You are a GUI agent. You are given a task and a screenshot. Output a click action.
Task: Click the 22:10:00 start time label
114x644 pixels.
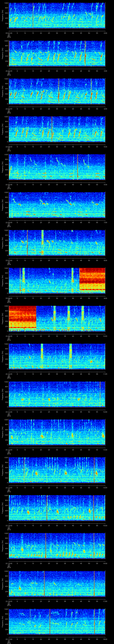(x=9, y=374)
